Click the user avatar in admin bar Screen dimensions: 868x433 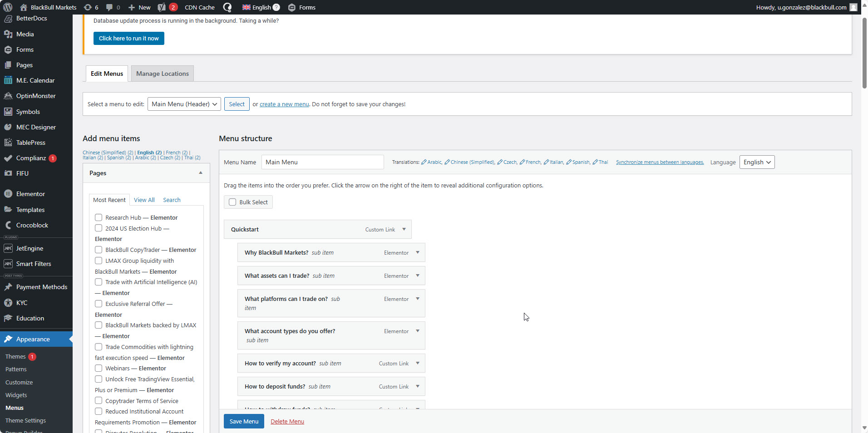click(x=853, y=7)
